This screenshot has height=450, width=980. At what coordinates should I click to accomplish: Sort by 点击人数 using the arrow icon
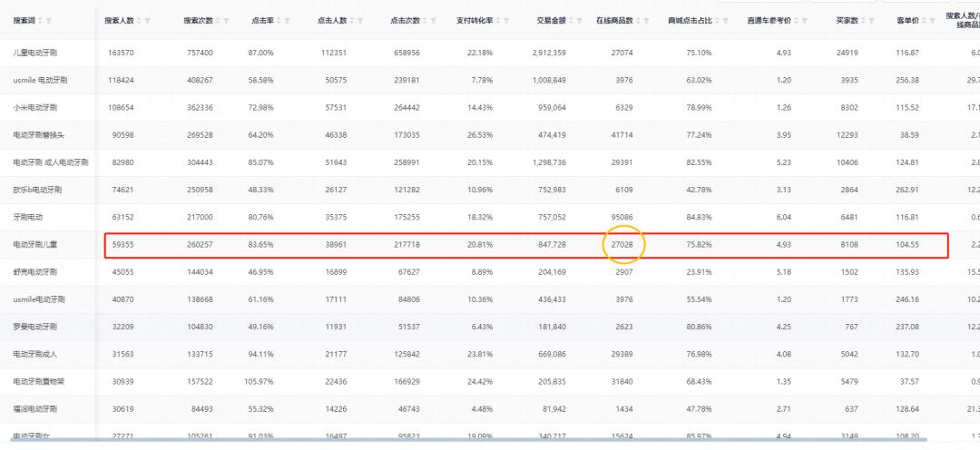pyautogui.click(x=352, y=21)
